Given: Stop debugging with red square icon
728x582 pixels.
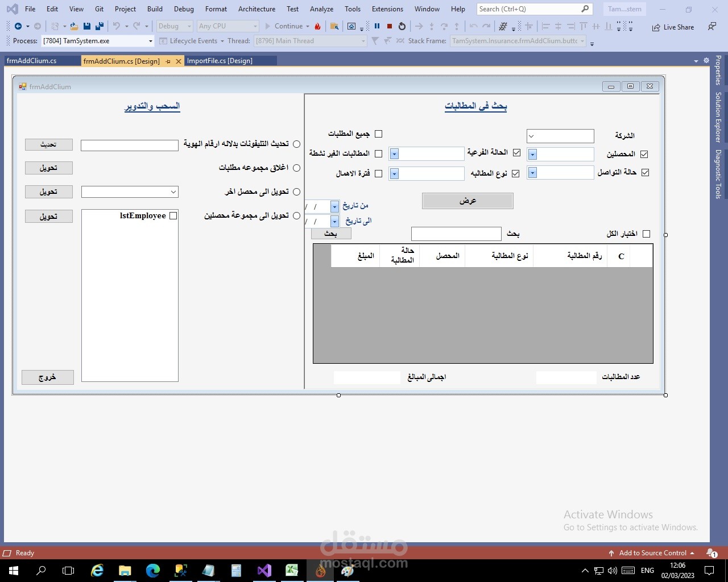Looking at the screenshot, I should point(390,26).
